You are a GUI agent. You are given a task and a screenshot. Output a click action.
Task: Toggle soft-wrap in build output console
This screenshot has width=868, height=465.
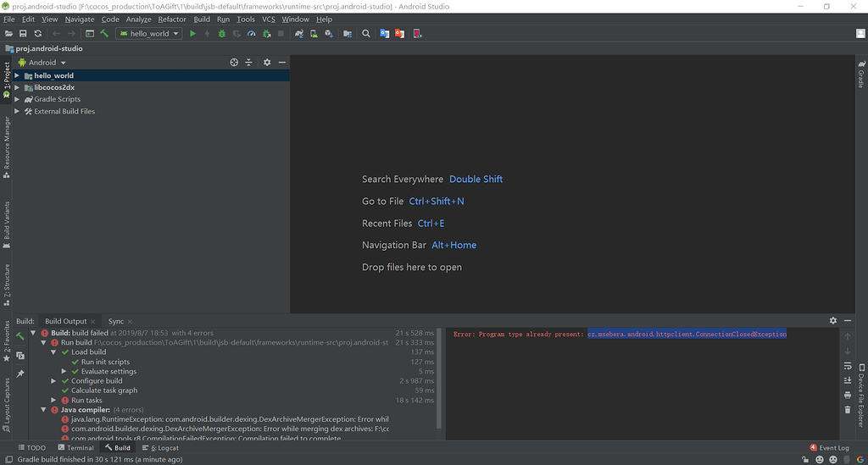click(x=848, y=366)
